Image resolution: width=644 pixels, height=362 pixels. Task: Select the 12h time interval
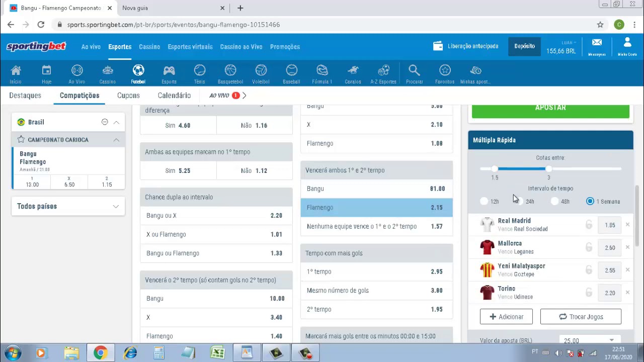click(x=484, y=202)
